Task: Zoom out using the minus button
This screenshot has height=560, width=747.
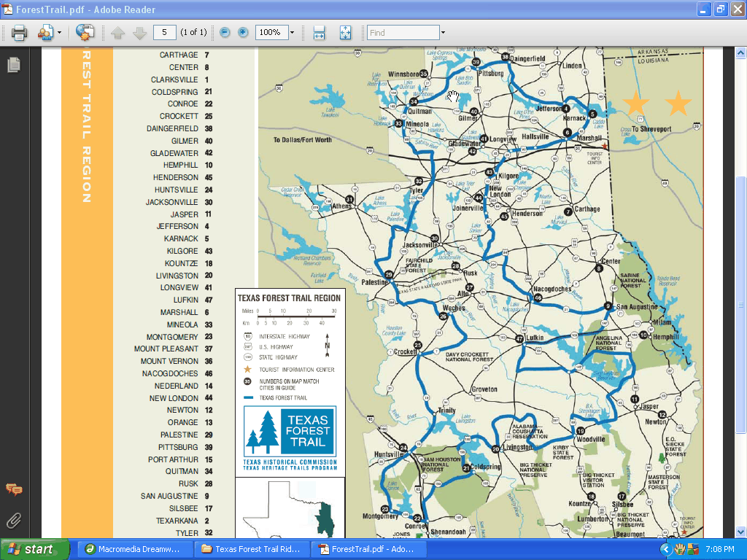Action: [225, 33]
